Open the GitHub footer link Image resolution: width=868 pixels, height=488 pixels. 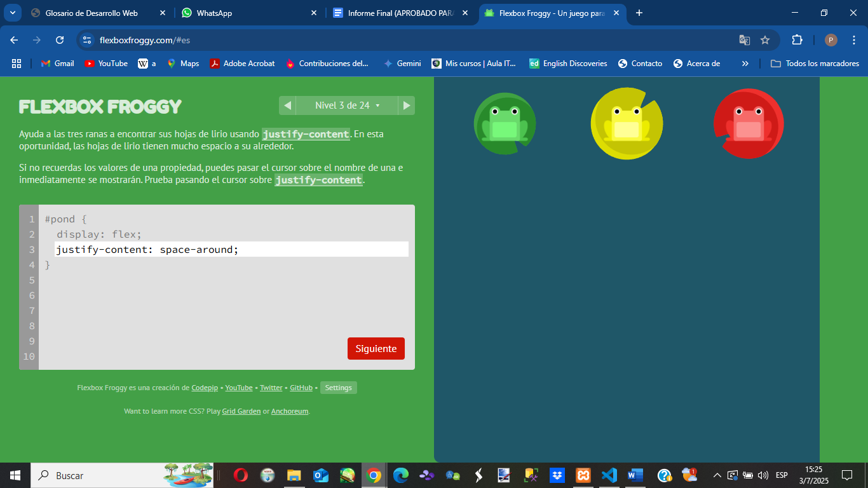tap(301, 388)
